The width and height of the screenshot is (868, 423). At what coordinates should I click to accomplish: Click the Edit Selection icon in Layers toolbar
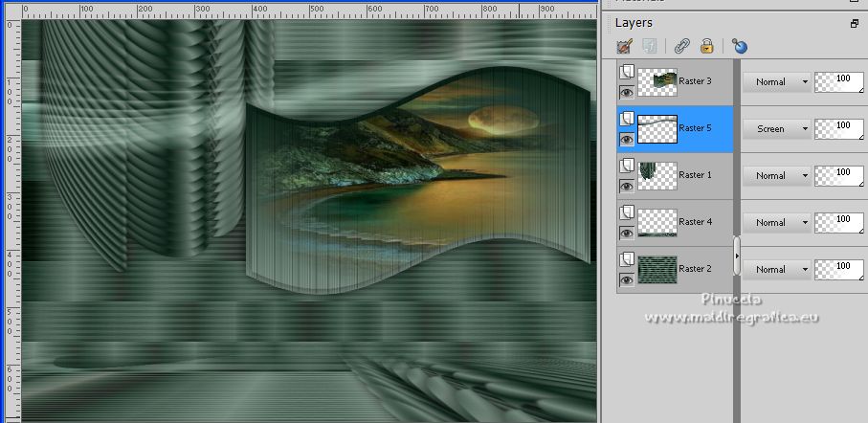tap(625, 46)
